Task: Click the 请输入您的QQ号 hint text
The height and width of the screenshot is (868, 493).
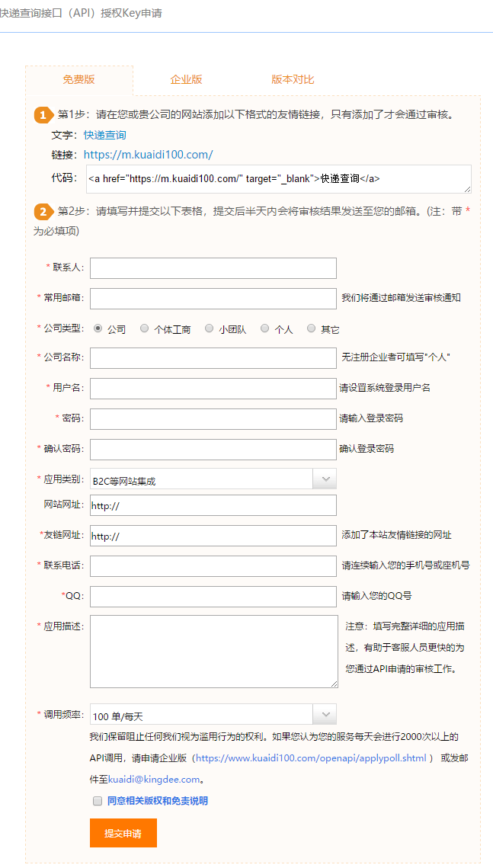Action: [x=377, y=596]
